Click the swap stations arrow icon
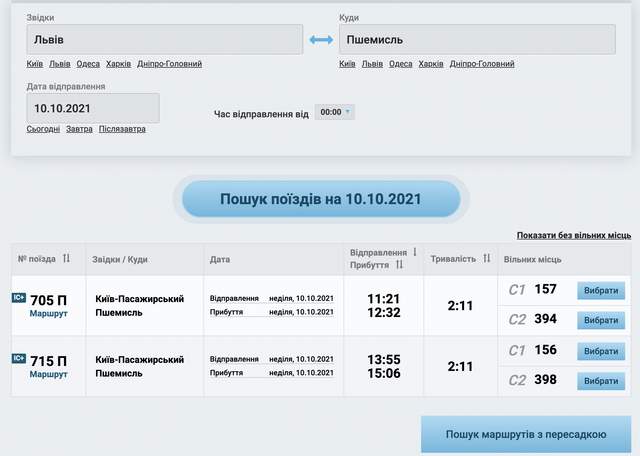The height and width of the screenshot is (456, 640). coord(321,40)
